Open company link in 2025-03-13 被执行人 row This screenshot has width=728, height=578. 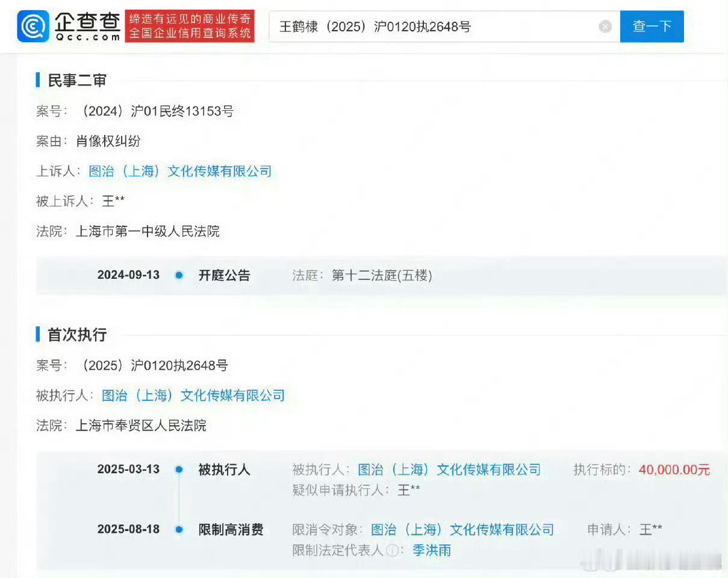pyautogui.click(x=449, y=470)
